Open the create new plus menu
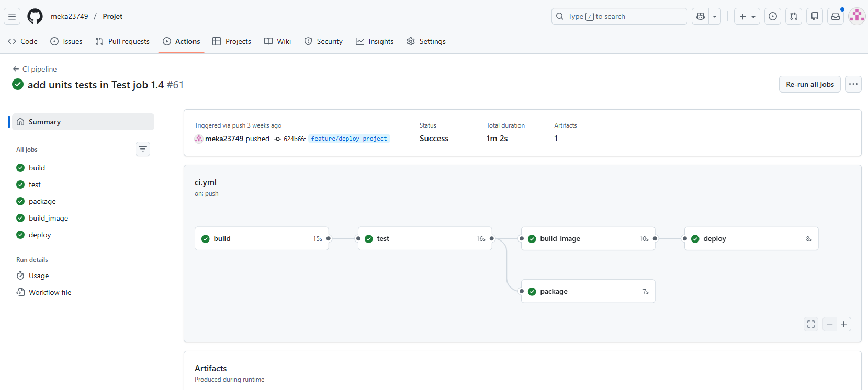868x390 pixels. pos(747,16)
